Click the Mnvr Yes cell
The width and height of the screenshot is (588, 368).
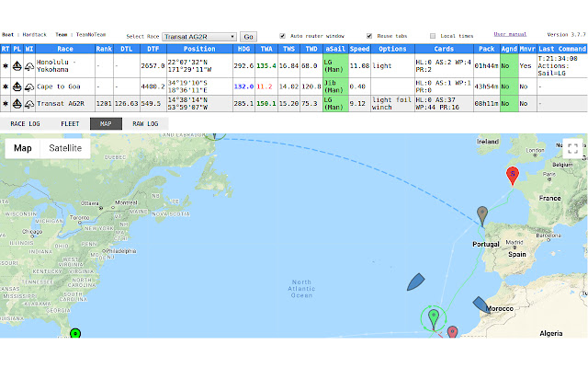point(526,65)
